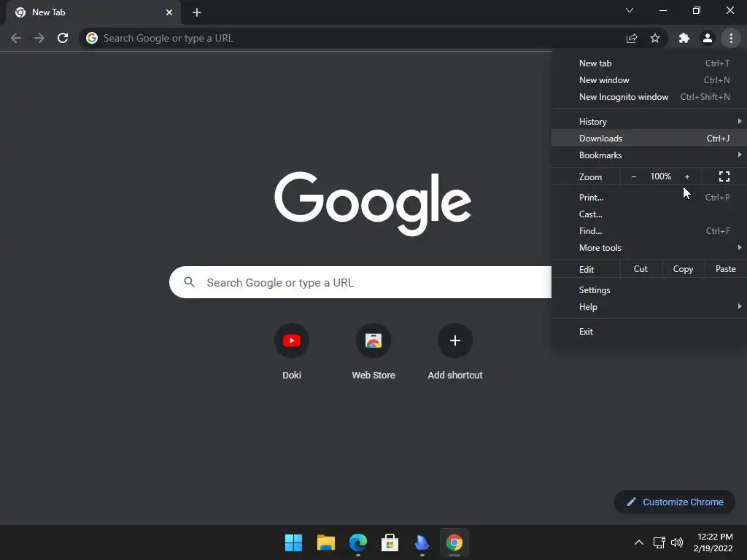Screen dimensions: 747x560
Task: Click Customize Chrome button
Action: point(675,502)
